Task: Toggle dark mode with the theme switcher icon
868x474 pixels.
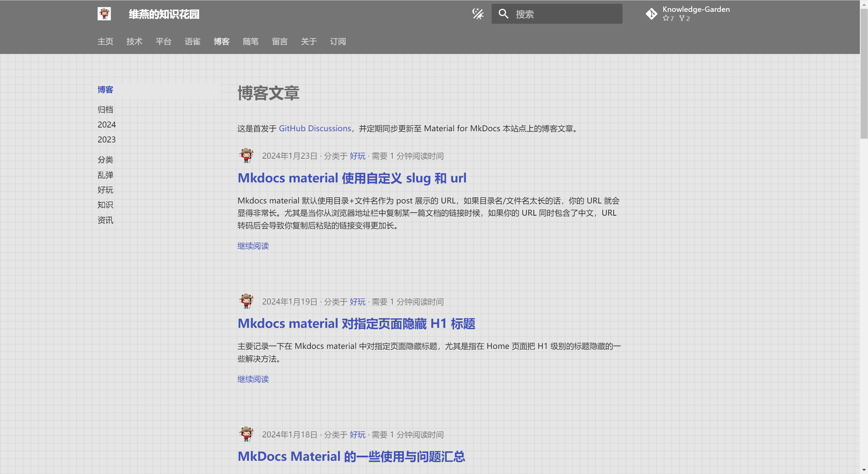Action: coord(477,14)
